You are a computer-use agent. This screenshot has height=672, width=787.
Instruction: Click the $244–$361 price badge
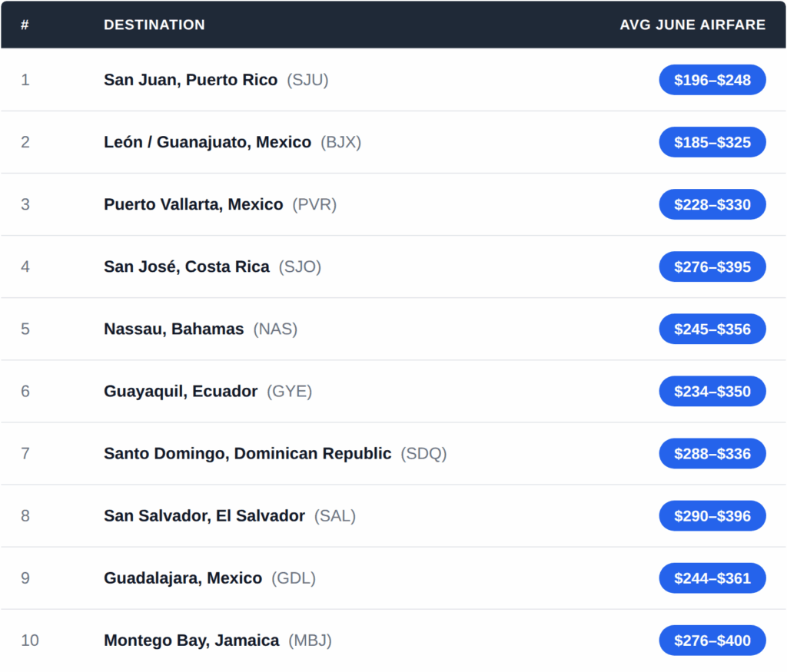(712, 578)
